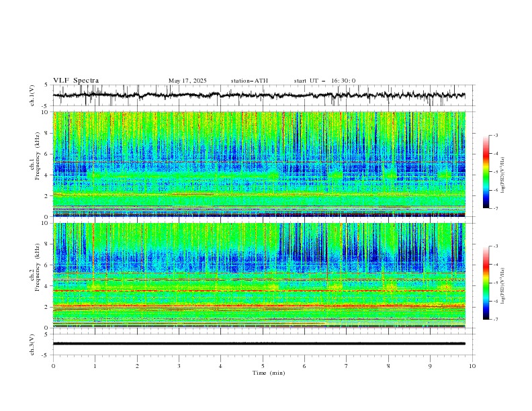Click the "ch.1(V)" waveform axis label
The height and width of the screenshot is (411, 532).
tap(32, 95)
